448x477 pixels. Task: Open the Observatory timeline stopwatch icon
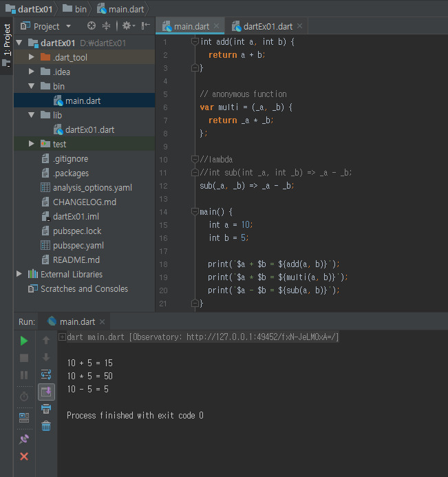pos(24,396)
